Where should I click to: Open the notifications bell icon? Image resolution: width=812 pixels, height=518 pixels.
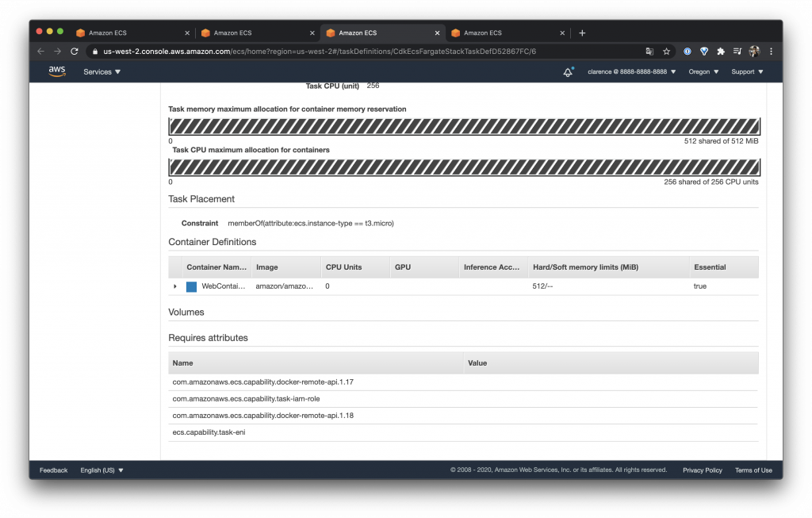click(568, 72)
